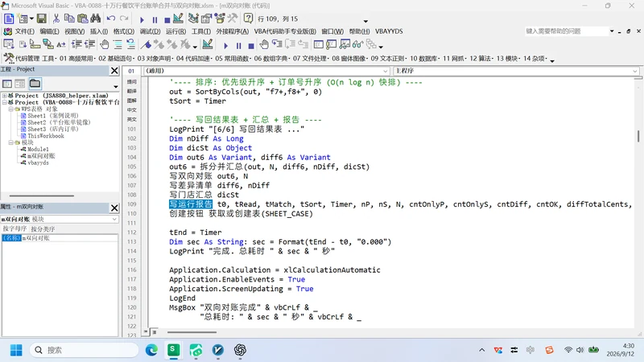The image size is (644, 362).
Task: Click the Redo arrow icon
Action: [124, 19]
